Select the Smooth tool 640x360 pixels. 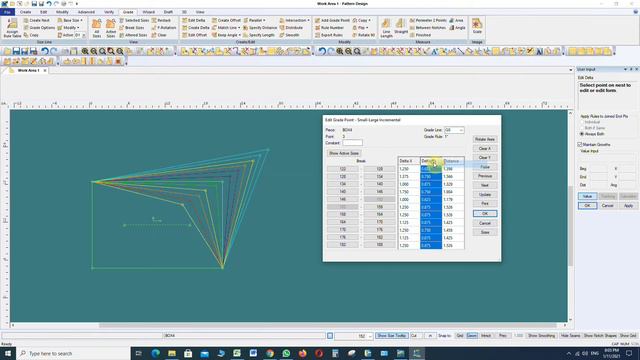289,35
